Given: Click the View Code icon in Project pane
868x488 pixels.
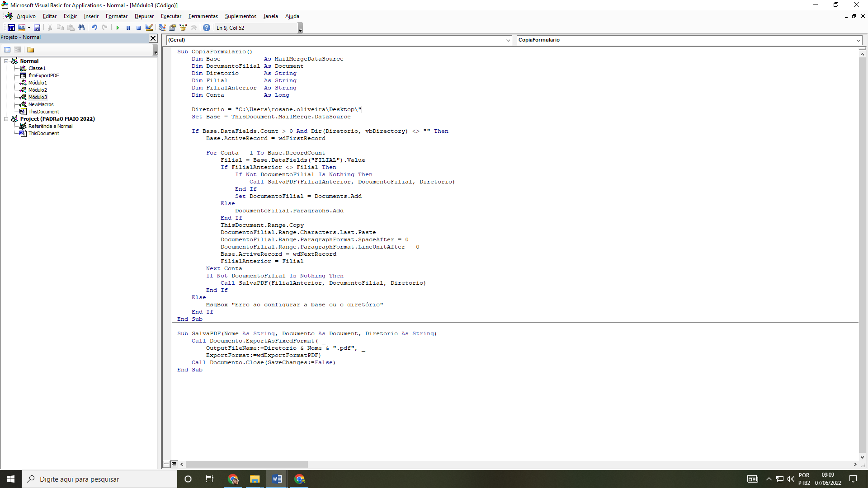Looking at the screenshot, I should pyautogui.click(x=7, y=50).
